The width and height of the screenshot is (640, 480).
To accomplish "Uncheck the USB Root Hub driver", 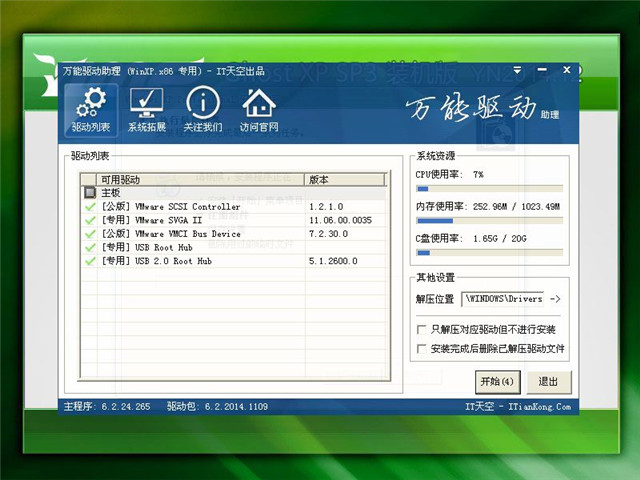I will click(x=90, y=247).
